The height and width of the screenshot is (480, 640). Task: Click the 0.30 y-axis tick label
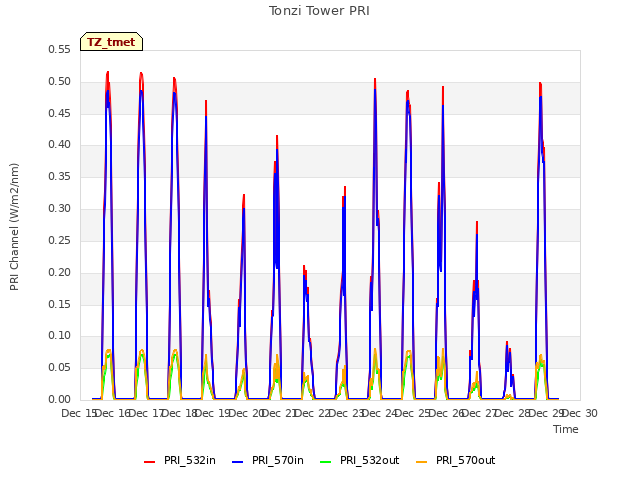click(59, 208)
